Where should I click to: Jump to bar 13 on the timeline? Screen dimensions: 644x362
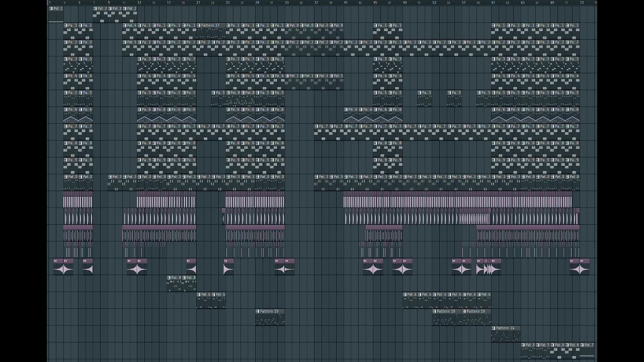click(x=139, y=3)
